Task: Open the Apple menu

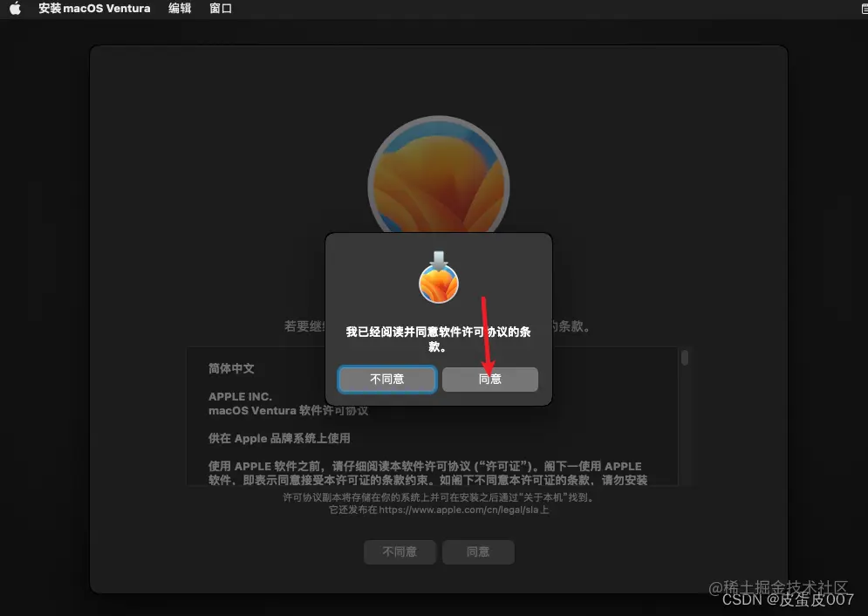Action: coord(15,9)
